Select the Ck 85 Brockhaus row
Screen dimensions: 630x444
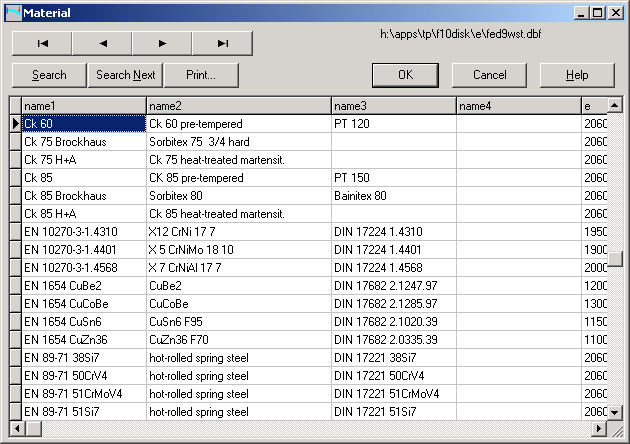[83, 196]
